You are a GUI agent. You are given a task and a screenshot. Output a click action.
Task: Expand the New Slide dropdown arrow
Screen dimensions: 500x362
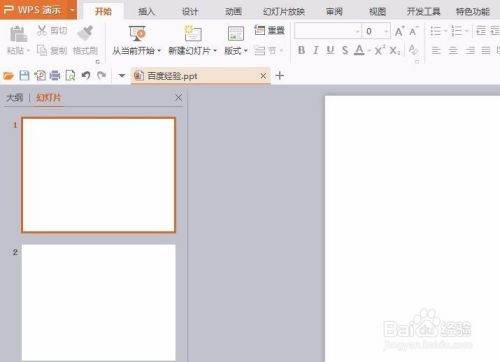pyautogui.click(x=215, y=51)
